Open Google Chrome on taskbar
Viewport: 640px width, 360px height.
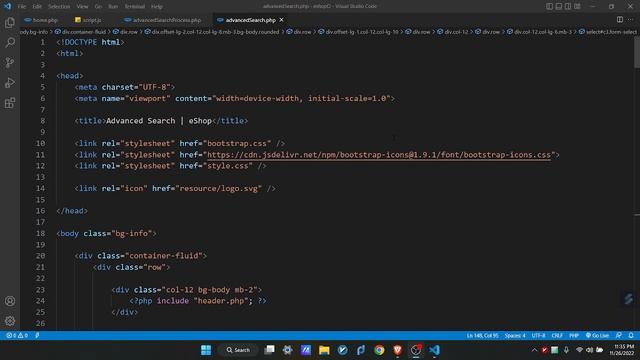tap(379, 350)
